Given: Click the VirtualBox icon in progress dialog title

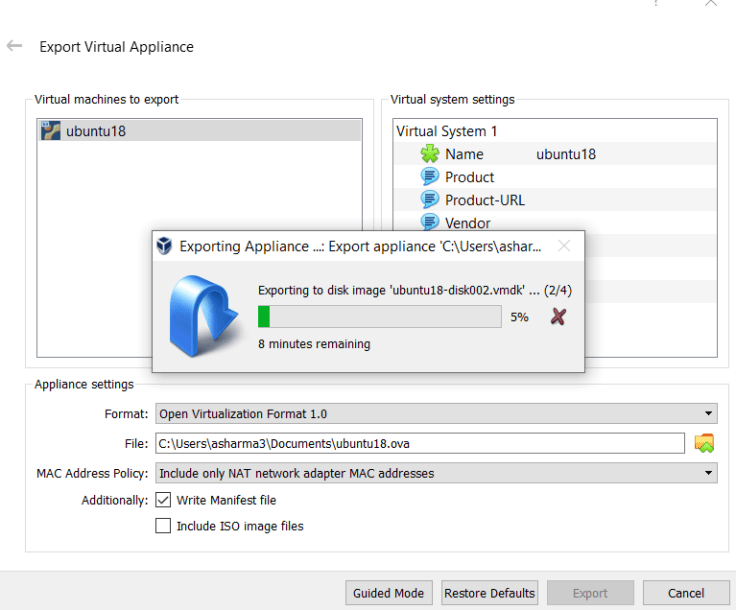Looking at the screenshot, I should 165,246.
